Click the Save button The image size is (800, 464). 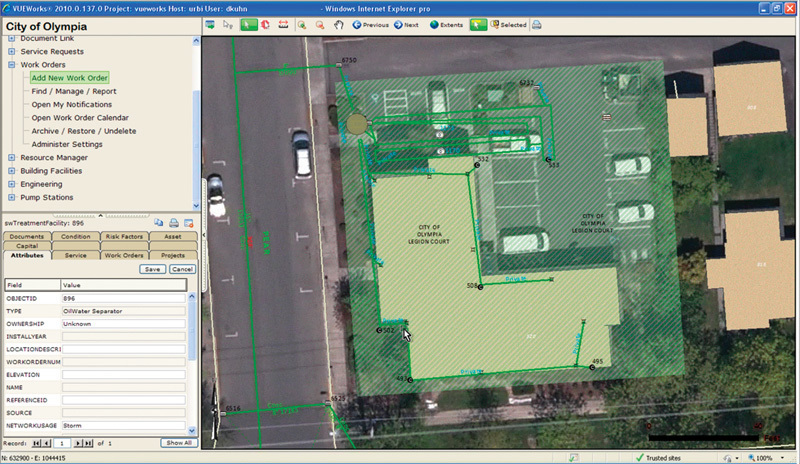click(x=152, y=269)
